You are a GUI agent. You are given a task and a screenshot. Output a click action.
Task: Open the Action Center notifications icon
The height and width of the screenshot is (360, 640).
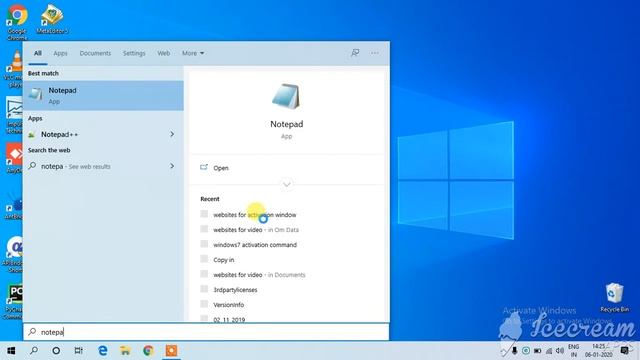click(624, 351)
